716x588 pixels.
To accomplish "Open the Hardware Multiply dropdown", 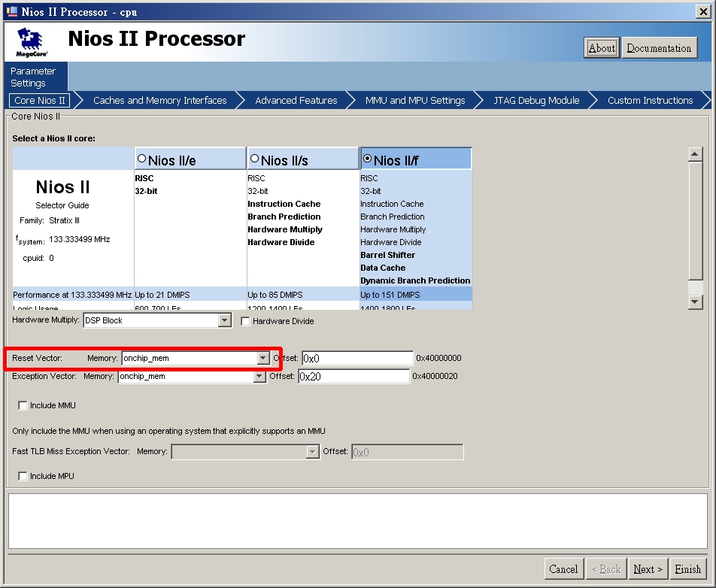I will point(224,321).
